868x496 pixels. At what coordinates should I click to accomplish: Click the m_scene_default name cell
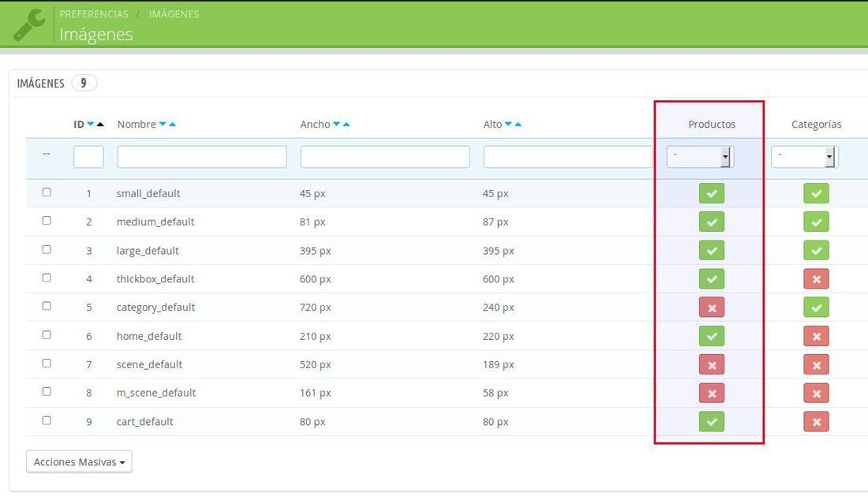point(156,393)
